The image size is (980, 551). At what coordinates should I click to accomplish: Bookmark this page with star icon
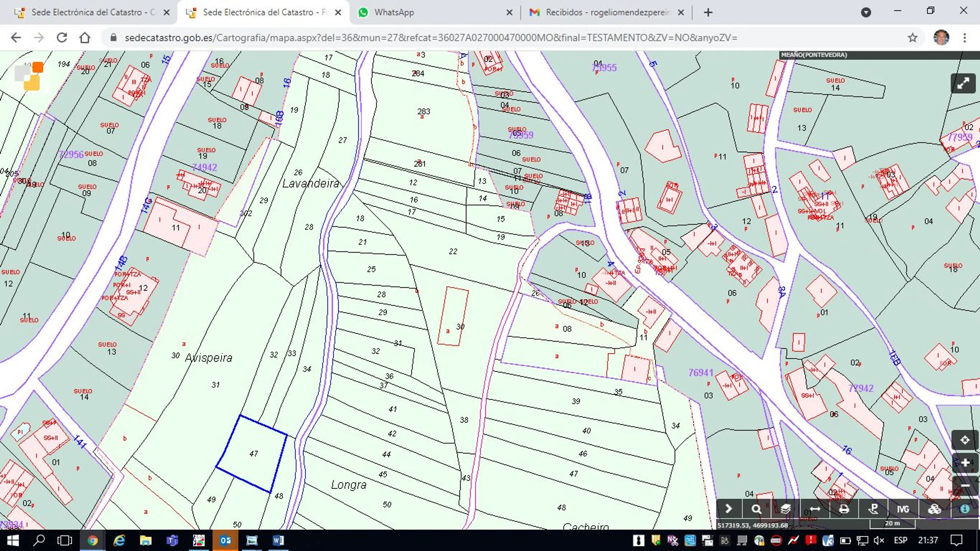912,38
